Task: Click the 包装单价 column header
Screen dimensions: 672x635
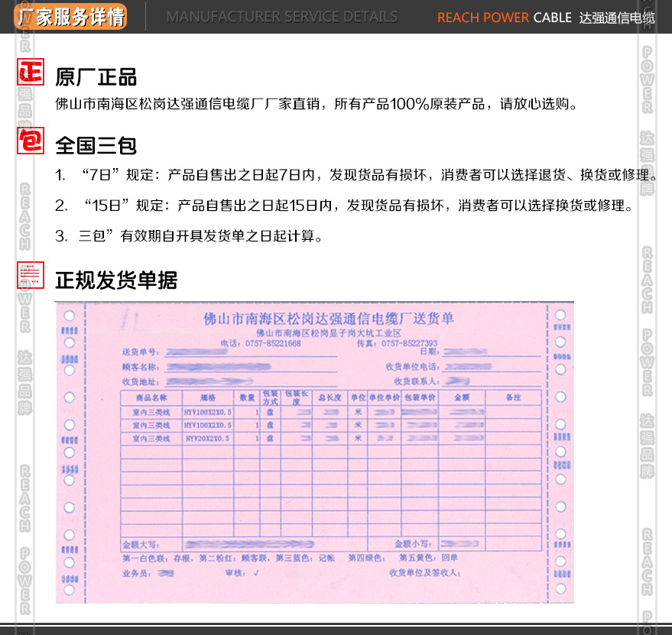Action: [420, 397]
